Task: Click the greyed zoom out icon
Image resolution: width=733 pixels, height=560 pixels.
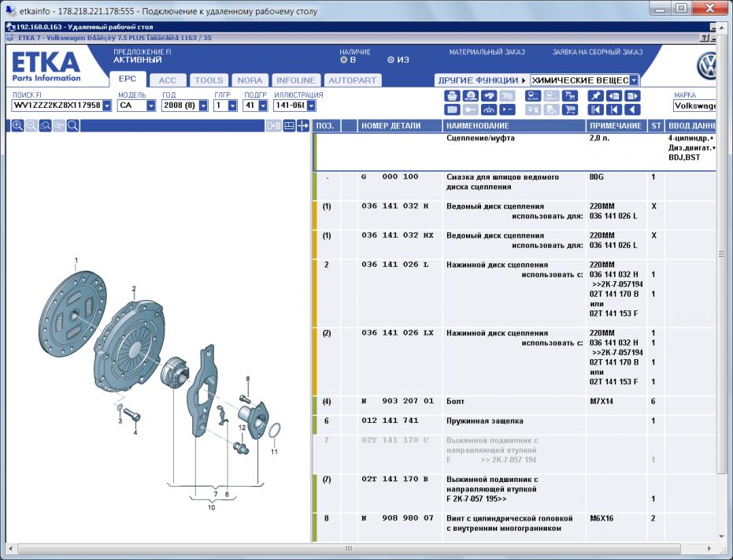Action: click(x=31, y=125)
